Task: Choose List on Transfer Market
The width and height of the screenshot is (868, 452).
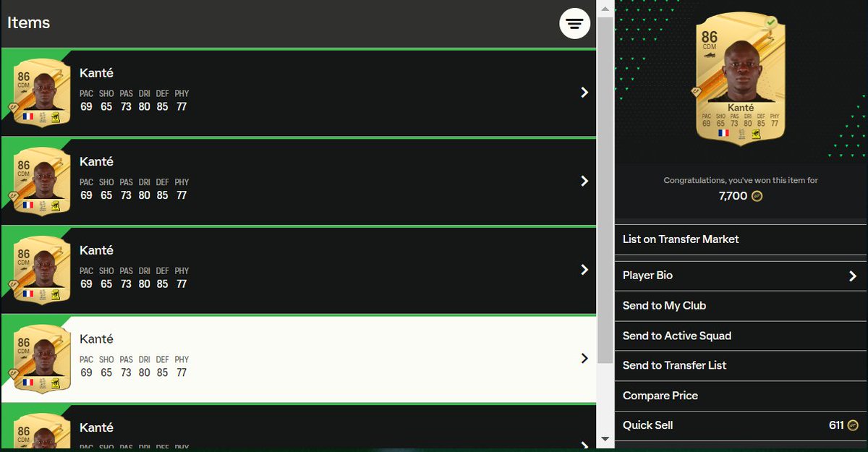Action: click(741, 239)
